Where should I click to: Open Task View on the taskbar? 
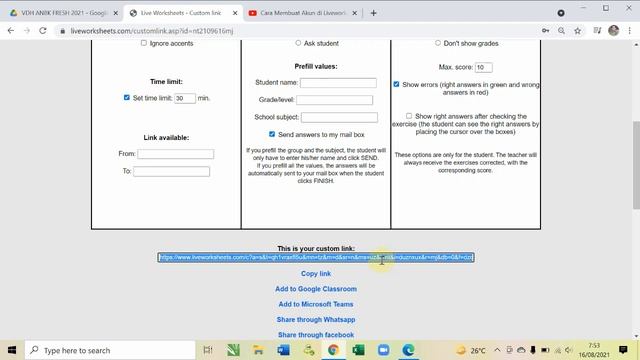tap(208, 350)
